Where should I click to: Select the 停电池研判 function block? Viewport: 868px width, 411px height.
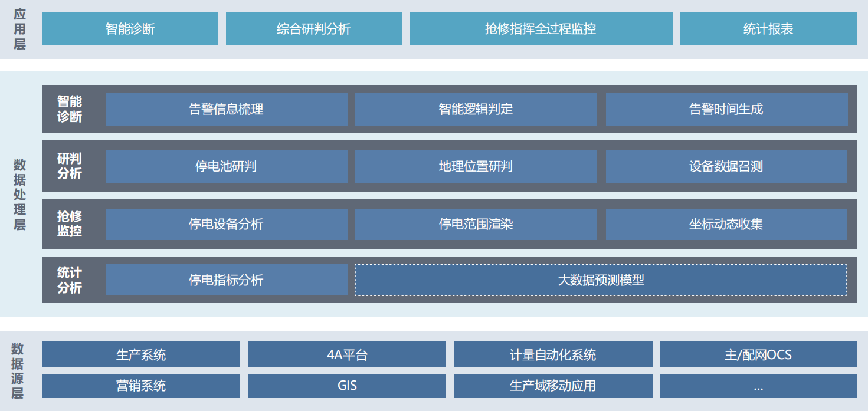(x=226, y=166)
